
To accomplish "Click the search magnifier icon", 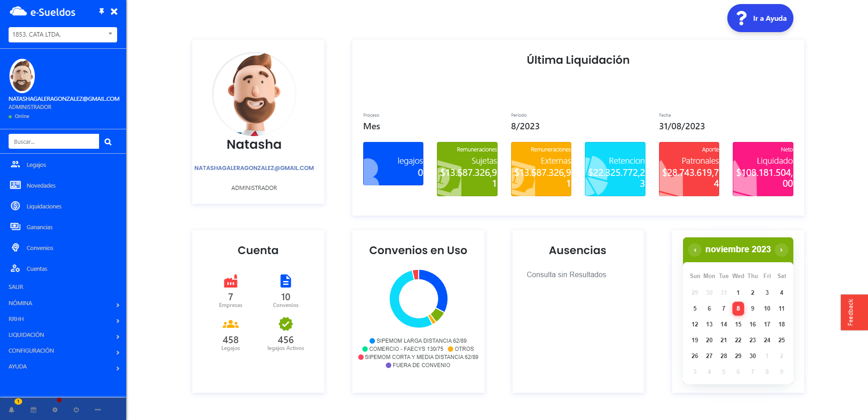I will point(108,142).
